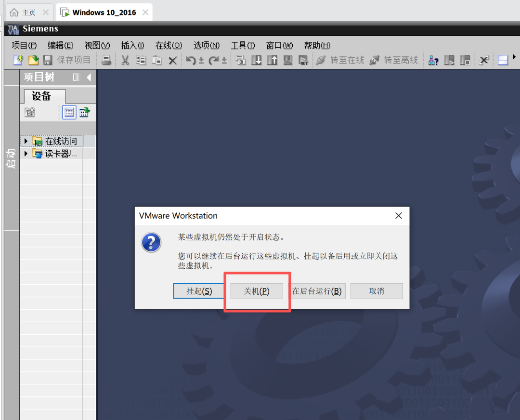Click the accessible devices icon with question mark
Image resolution: width=520 pixels, height=420 pixels.
(x=433, y=60)
